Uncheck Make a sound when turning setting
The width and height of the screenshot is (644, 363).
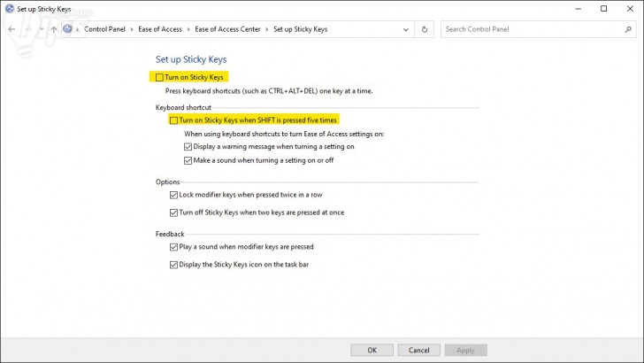click(188, 161)
